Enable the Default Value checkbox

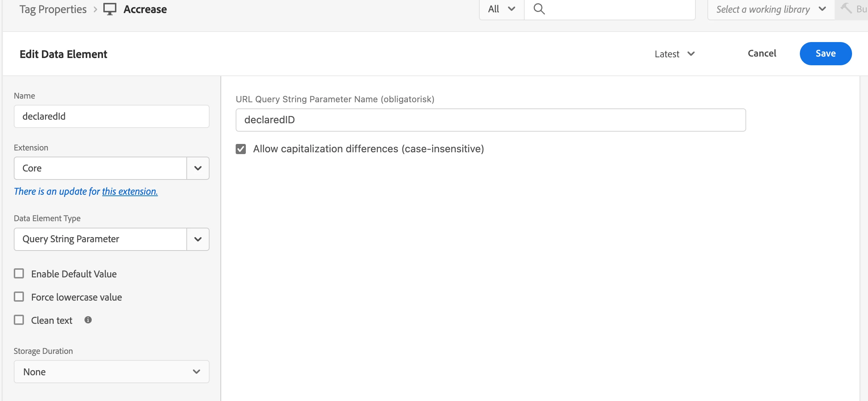point(19,273)
